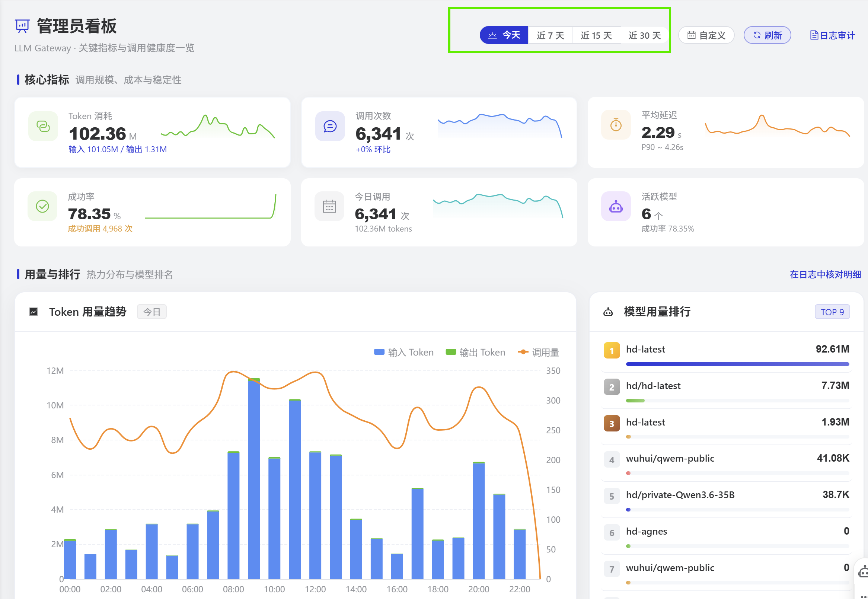Image resolution: width=868 pixels, height=599 pixels.
Task: Click the 输入 101.05M / 输出 1.31M text
Action: (x=118, y=149)
